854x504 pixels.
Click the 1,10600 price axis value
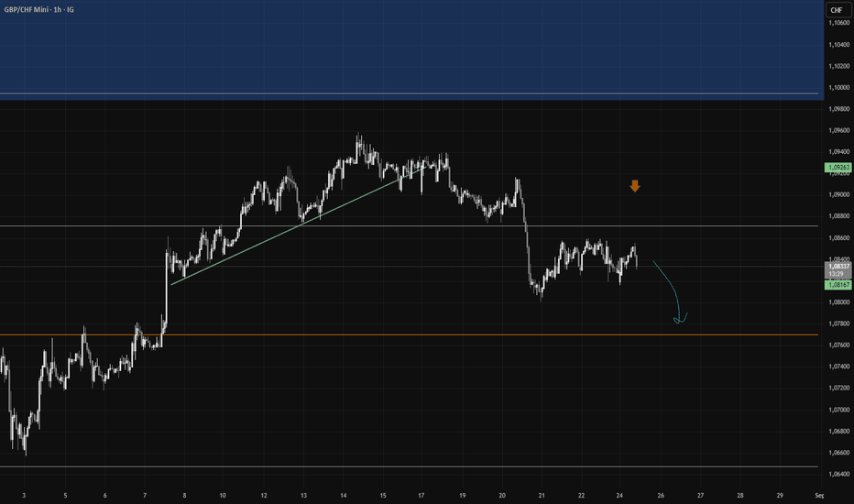pos(838,23)
